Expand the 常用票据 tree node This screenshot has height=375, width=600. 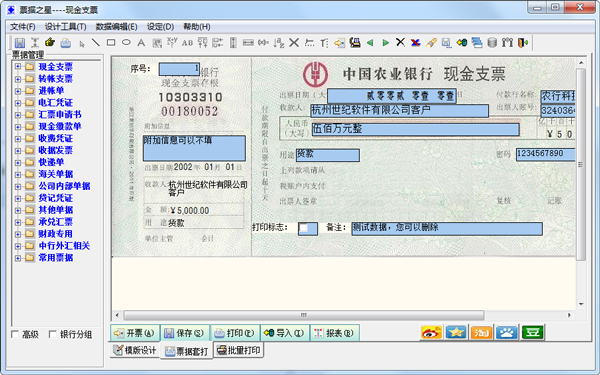[x=18, y=258]
